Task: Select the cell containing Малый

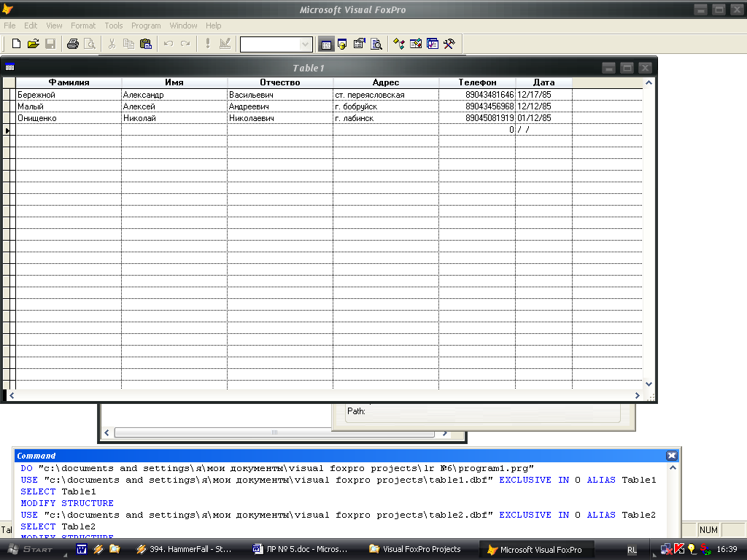Action: 69,106
